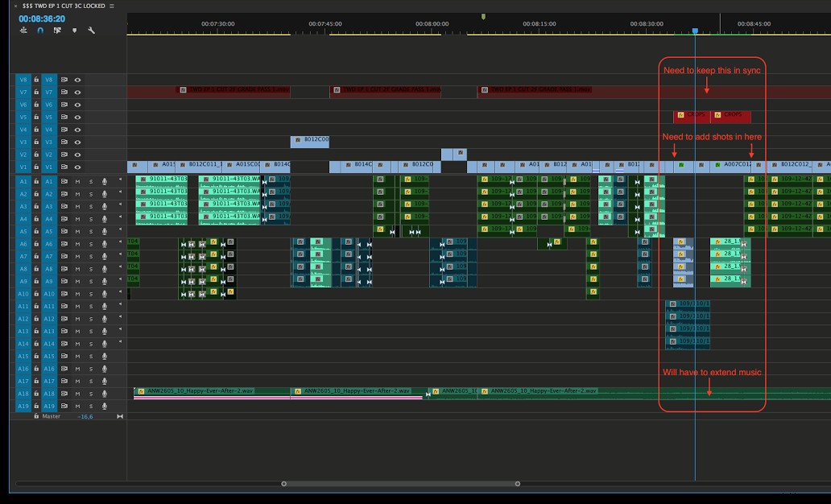This screenshot has height=504, width=831.
Task: Mute track A18 with the M button
Action: [x=77, y=393]
